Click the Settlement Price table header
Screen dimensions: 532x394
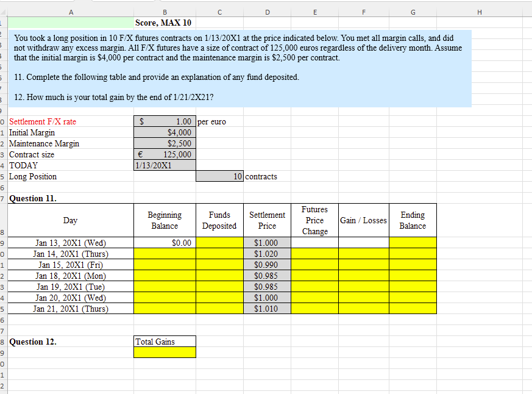click(x=268, y=220)
